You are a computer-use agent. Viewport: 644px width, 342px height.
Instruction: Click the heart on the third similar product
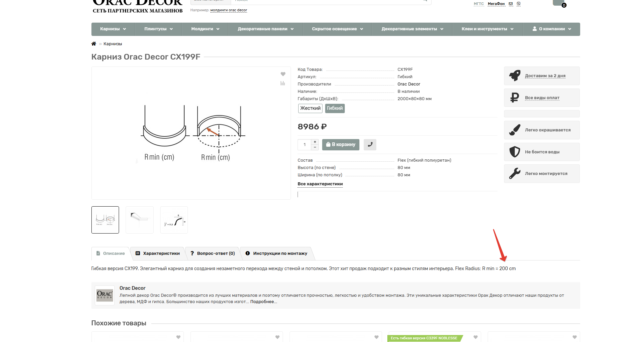(377, 337)
